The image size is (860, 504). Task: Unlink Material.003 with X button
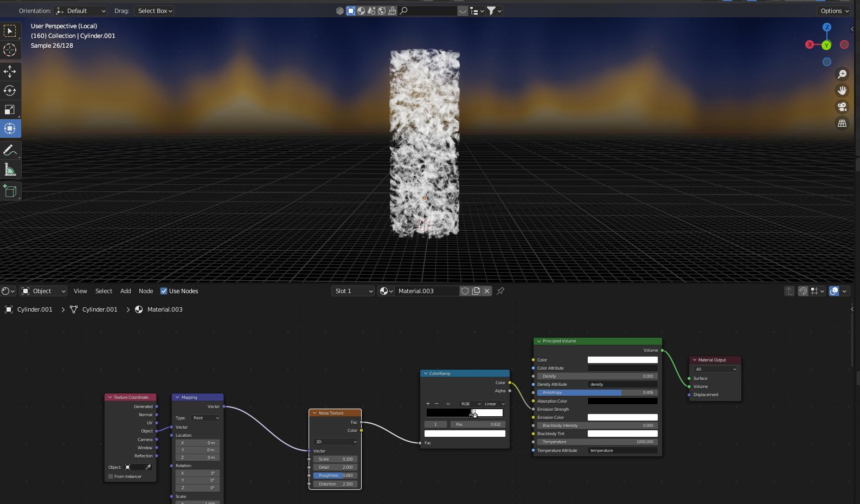coord(487,291)
